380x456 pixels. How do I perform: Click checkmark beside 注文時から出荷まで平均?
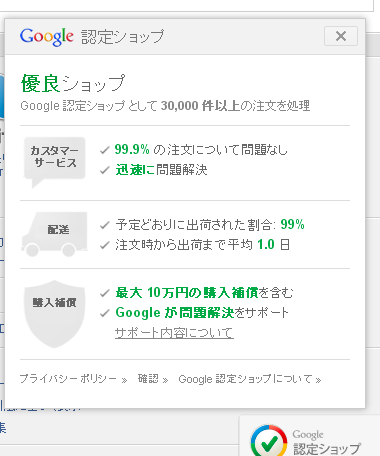tap(105, 245)
